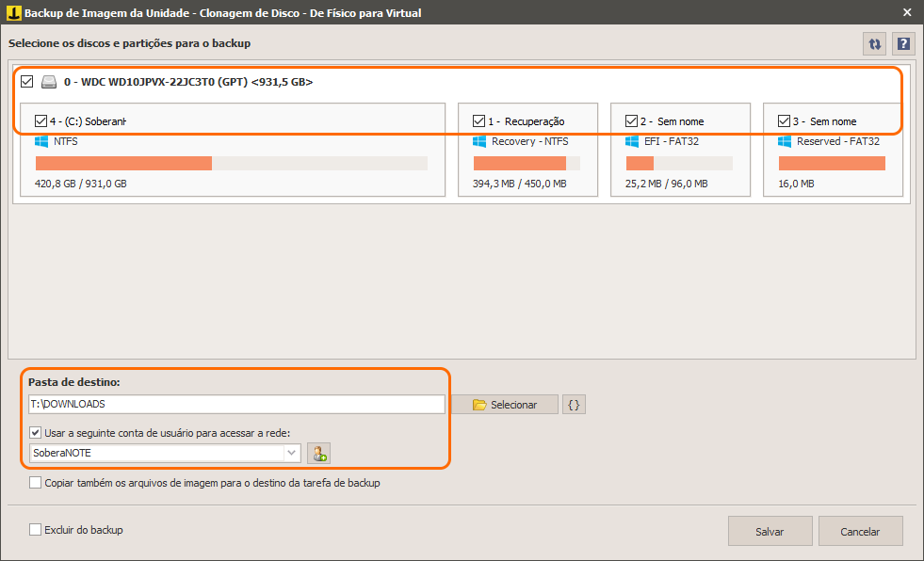Screen dimensions: 924x561
Task: Click the Windows logo beside Reserved - FAT32
Action: coord(785,141)
